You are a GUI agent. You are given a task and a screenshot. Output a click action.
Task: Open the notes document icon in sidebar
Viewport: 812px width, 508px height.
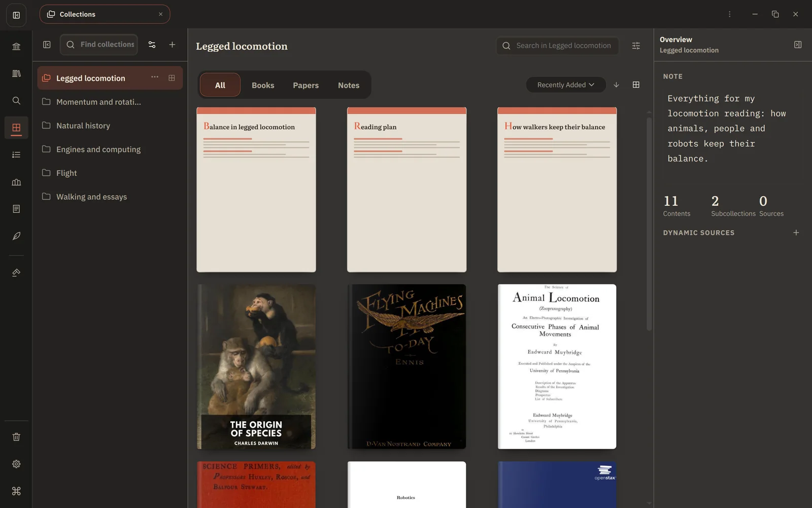tap(16, 209)
